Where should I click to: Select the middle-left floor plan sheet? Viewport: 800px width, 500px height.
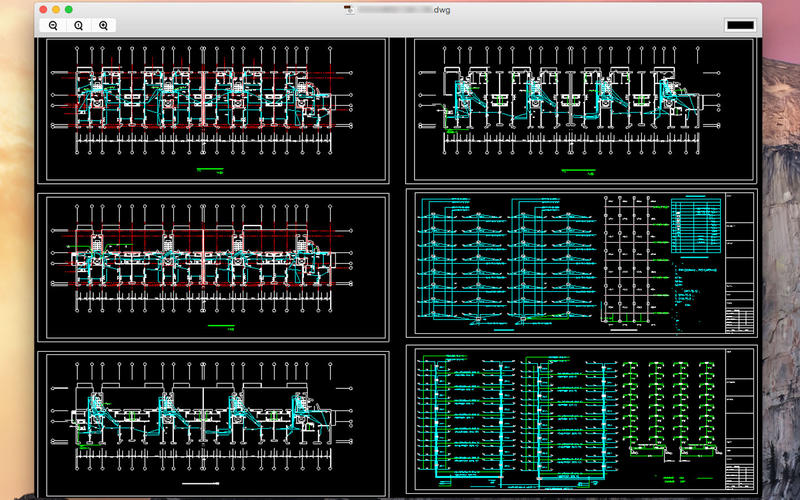click(x=213, y=267)
